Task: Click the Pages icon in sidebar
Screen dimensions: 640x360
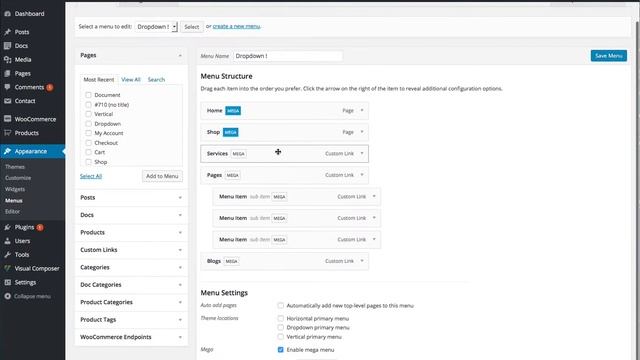Action: pos(7,73)
